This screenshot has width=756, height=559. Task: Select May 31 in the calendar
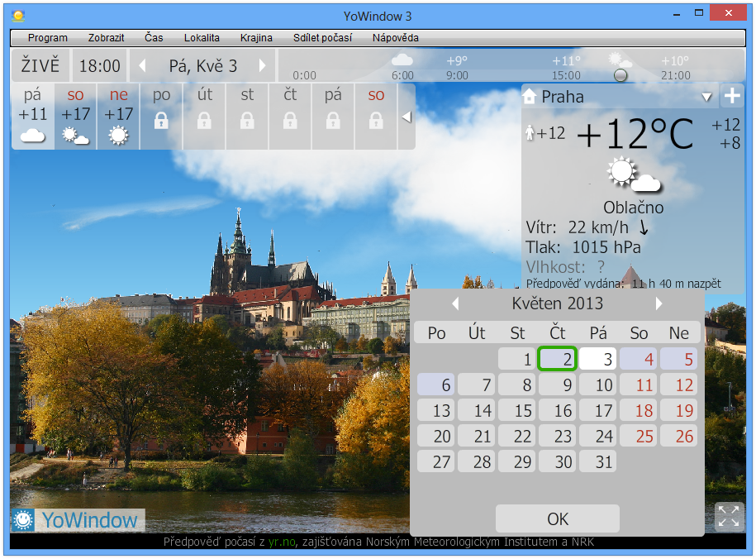[598, 461]
